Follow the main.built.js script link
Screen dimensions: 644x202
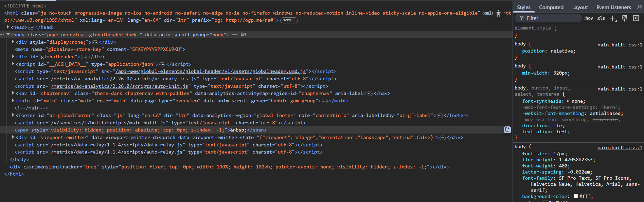click(108, 123)
